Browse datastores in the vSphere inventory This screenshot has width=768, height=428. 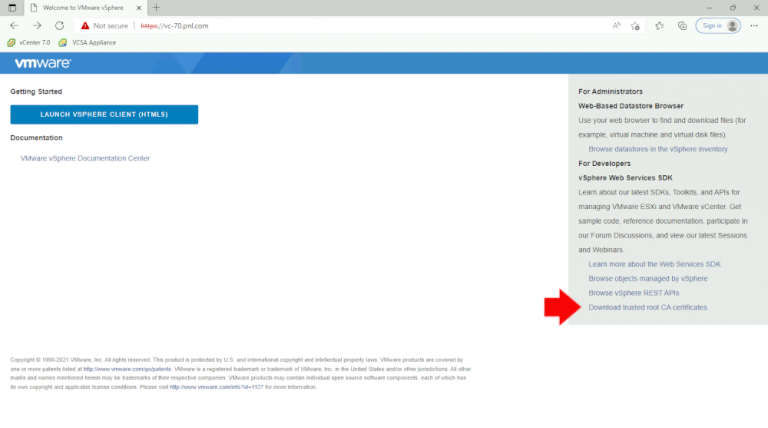click(658, 149)
